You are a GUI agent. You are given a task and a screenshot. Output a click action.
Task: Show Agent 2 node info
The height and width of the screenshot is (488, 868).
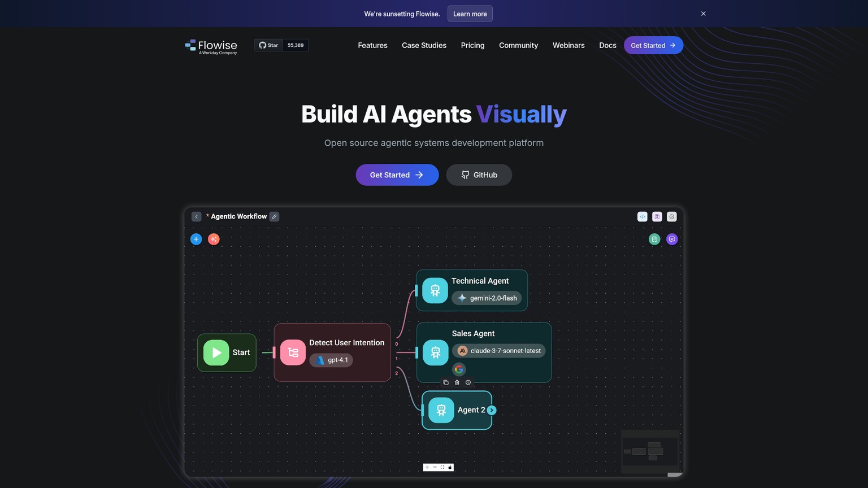468,382
